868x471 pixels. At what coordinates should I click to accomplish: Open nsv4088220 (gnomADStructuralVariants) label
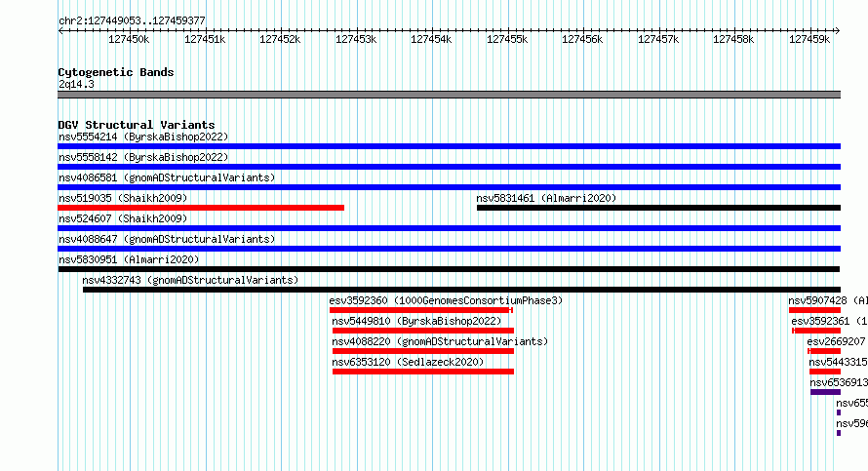tap(440, 341)
